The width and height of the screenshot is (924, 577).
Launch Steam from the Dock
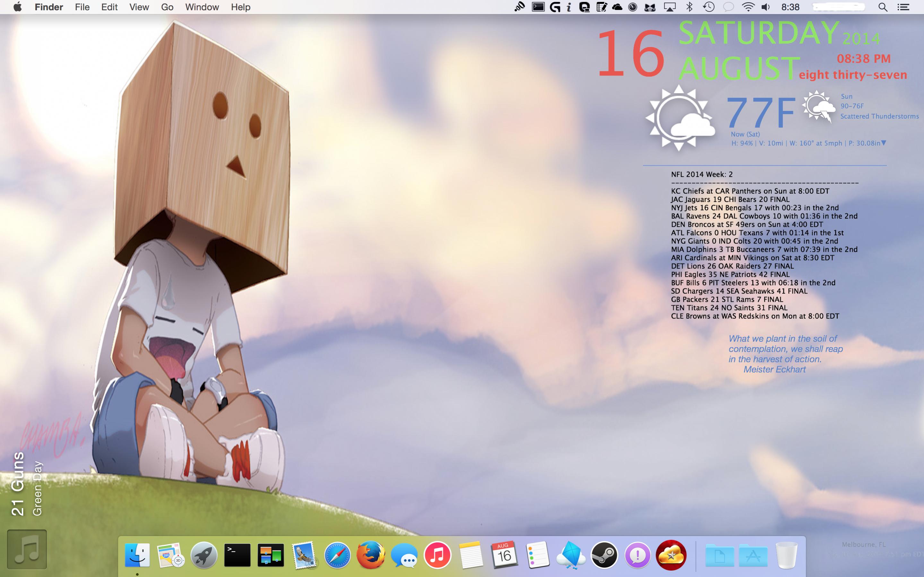pyautogui.click(x=604, y=555)
